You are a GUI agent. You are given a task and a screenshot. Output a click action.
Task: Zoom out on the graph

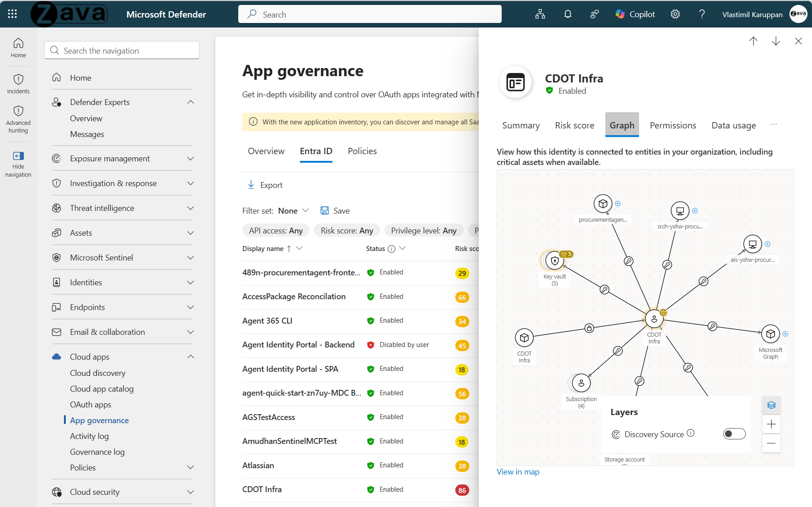771,443
